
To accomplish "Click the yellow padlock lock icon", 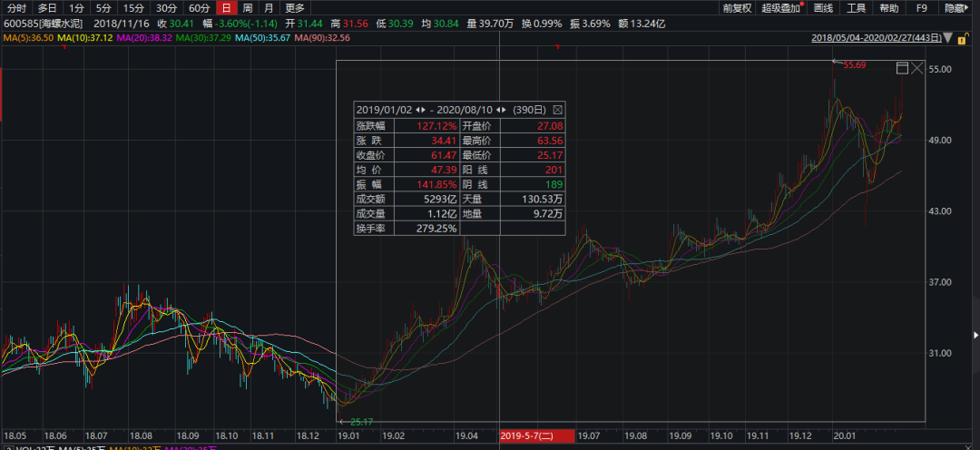I will click(963, 39).
